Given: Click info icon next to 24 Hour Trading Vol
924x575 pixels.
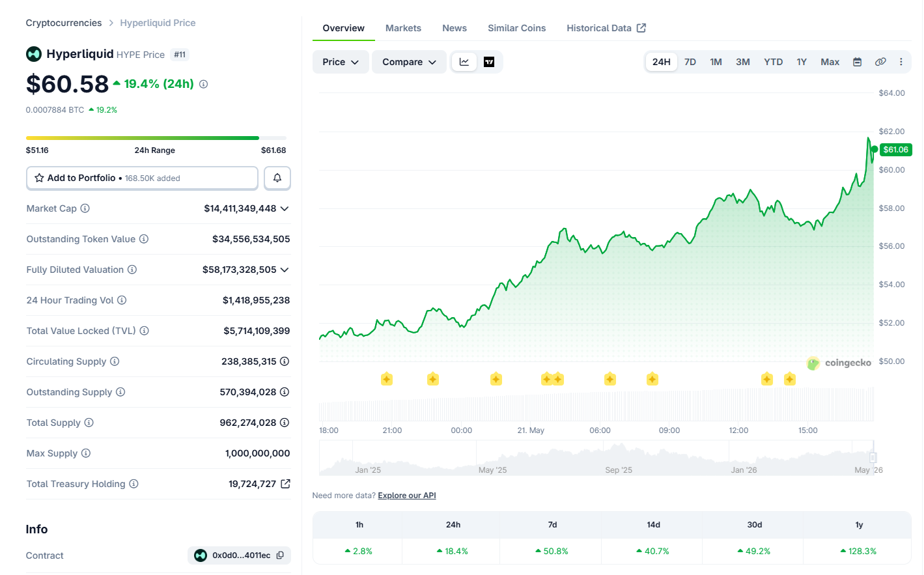Looking at the screenshot, I should point(122,300).
